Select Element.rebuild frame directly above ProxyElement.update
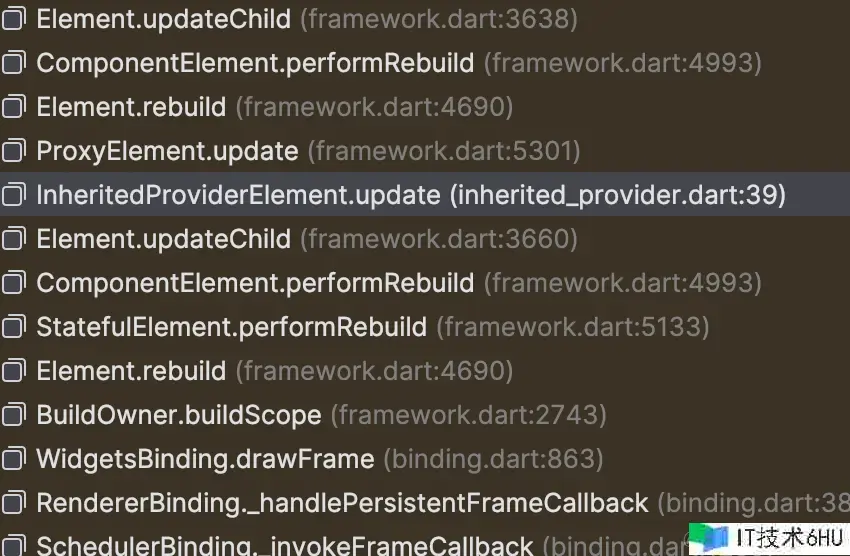Viewport: 850px width, 556px height. click(131, 108)
